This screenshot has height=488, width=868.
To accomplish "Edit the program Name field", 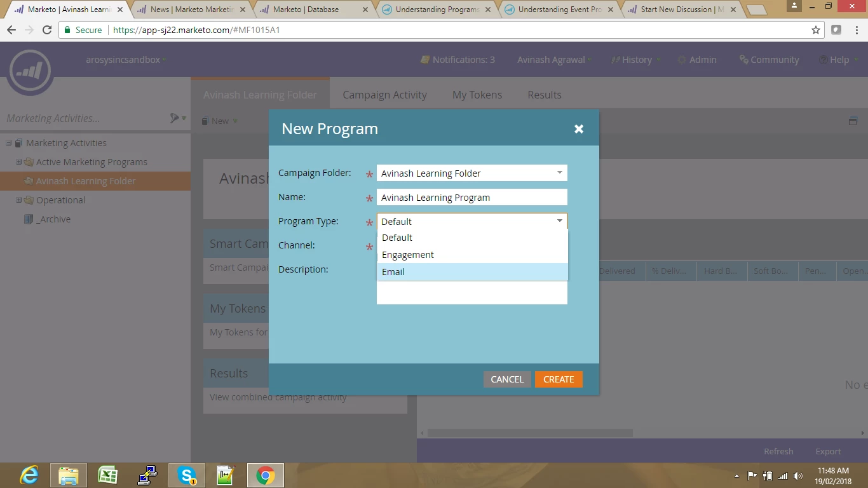I will pyautogui.click(x=472, y=197).
